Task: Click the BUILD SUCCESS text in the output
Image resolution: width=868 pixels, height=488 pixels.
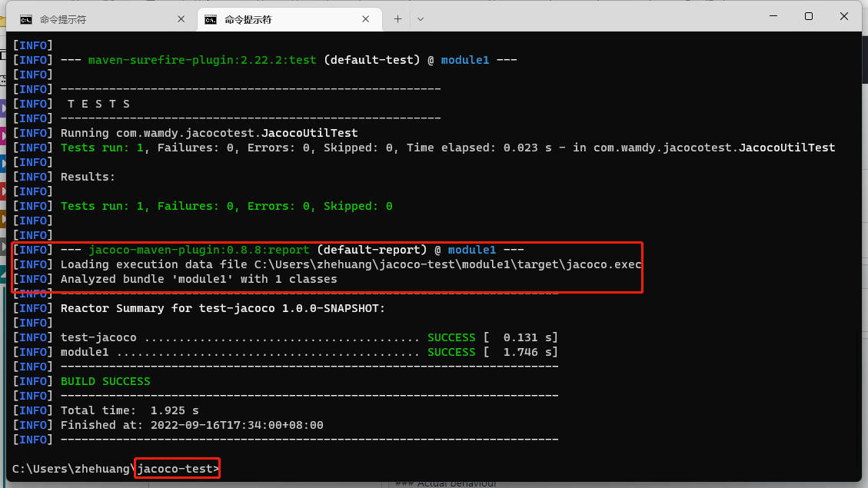Action: [x=105, y=380]
